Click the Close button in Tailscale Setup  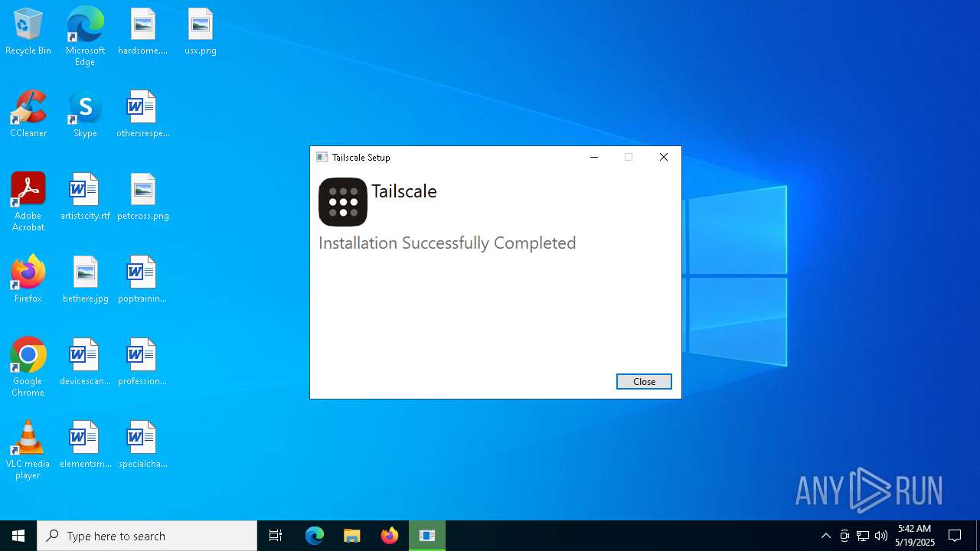644,381
